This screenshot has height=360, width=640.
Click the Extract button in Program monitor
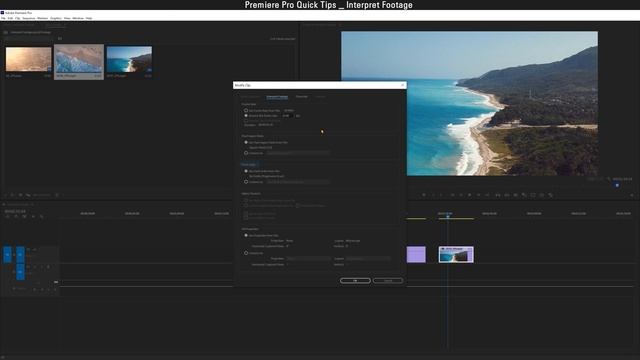(507, 195)
